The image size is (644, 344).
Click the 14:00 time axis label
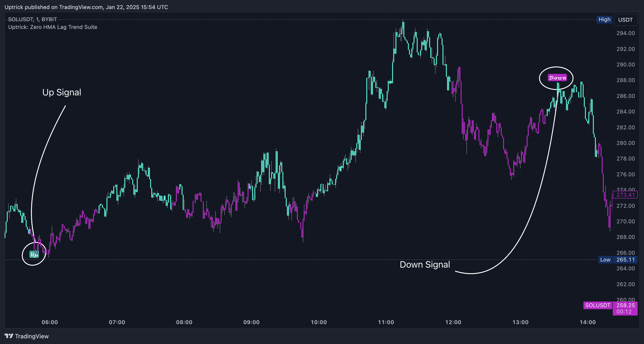point(588,322)
